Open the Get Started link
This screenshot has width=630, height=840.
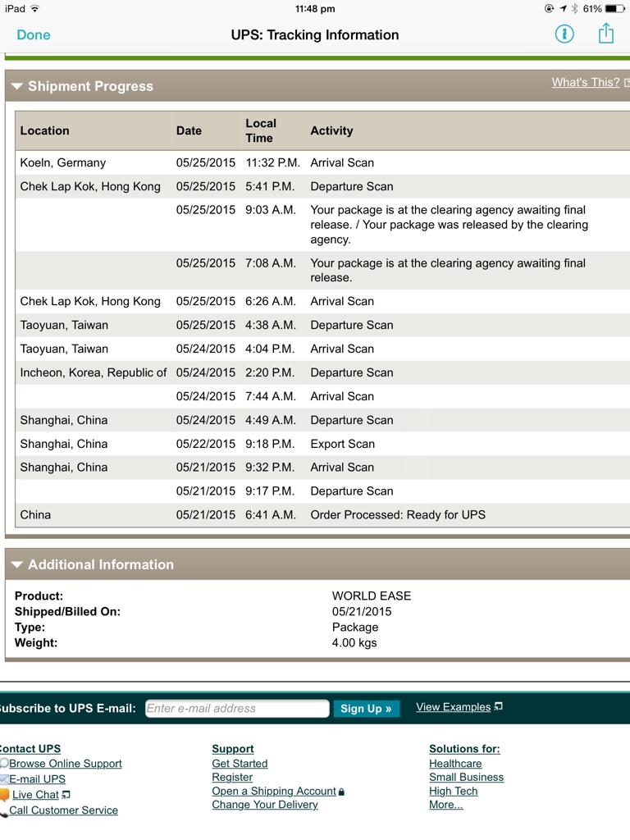[x=240, y=764]
